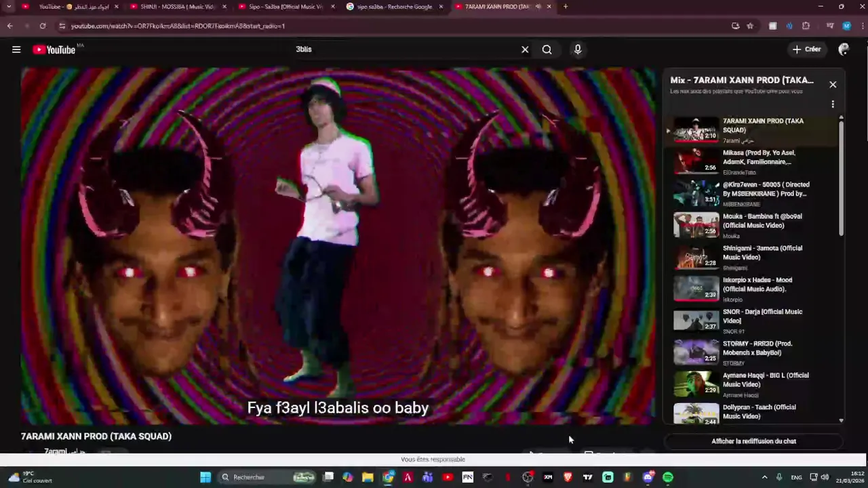Viewport: 868px width, 488px height.
Task: Play Dollypran - Taach from the mix
Action: coord(753,413)
